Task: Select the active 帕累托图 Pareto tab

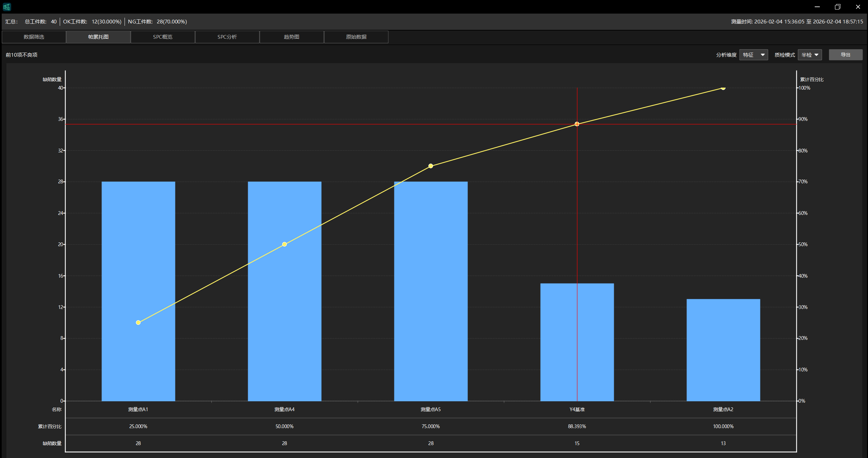Action: point(98,37)
